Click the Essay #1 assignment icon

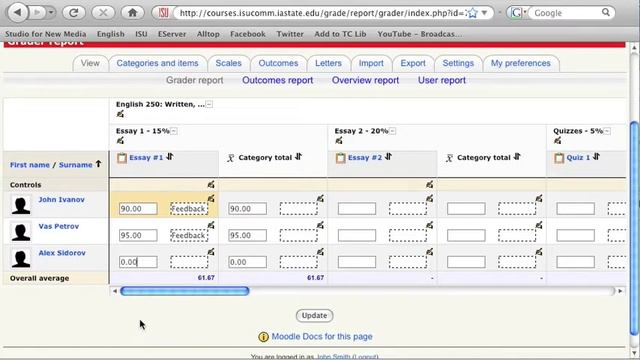point(122,158)
